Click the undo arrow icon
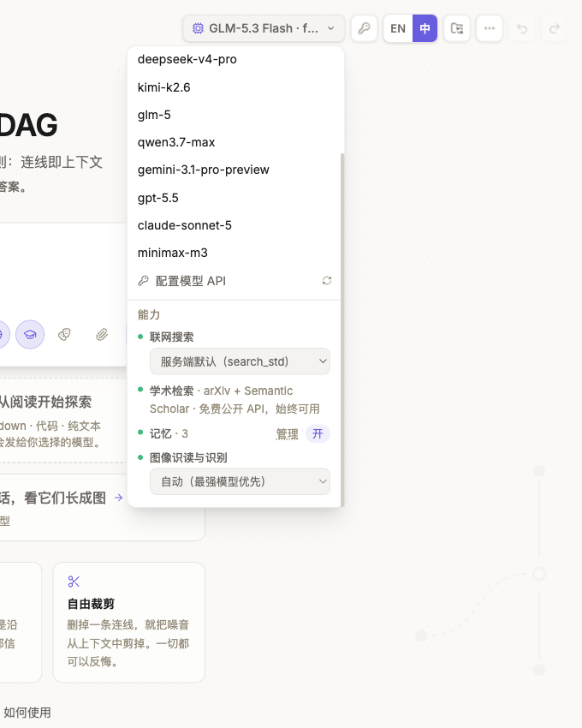Image resolution: width=582 pixels, height=728 pixels. click(522, 28)
